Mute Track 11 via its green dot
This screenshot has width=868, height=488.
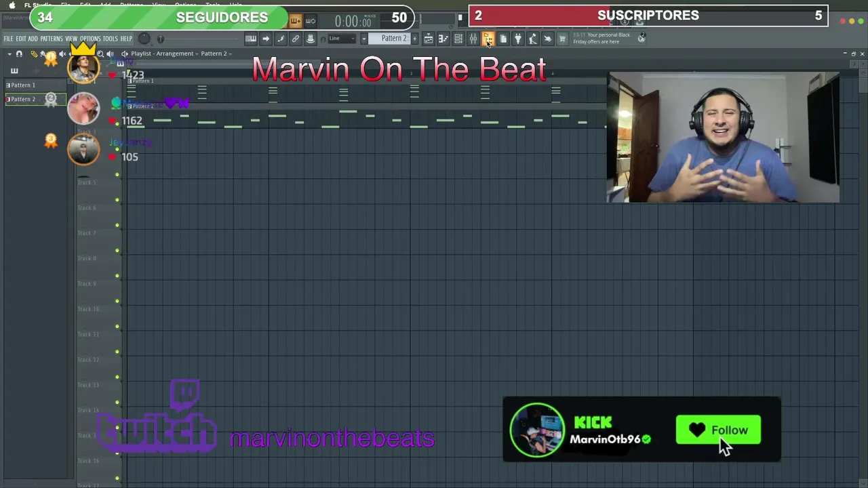point(117,352)
